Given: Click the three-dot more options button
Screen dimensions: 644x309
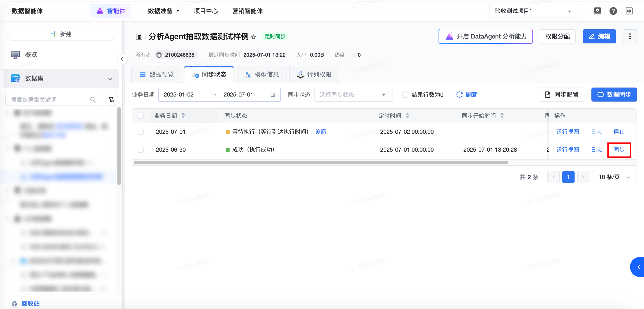Looking at the screenshot, I should click(630, 37).
